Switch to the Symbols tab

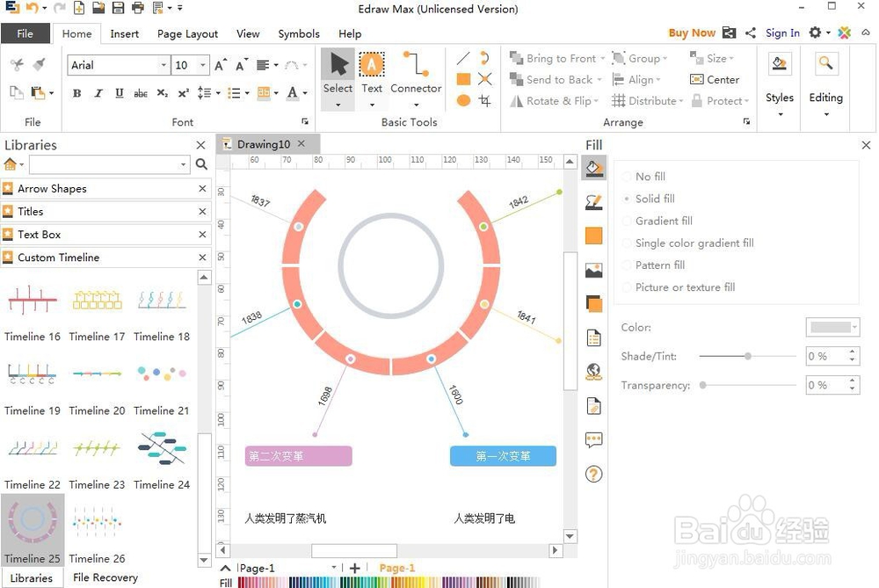pos(299,33)
